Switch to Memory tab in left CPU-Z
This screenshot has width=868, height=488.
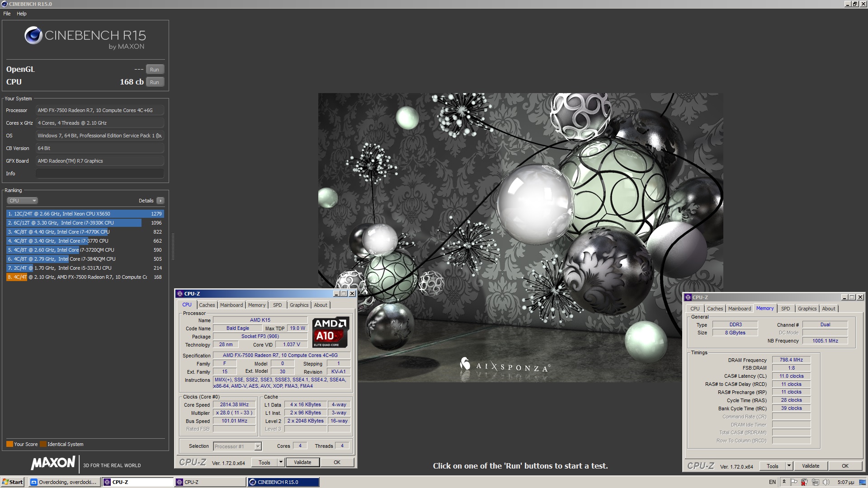coord(257,305)
